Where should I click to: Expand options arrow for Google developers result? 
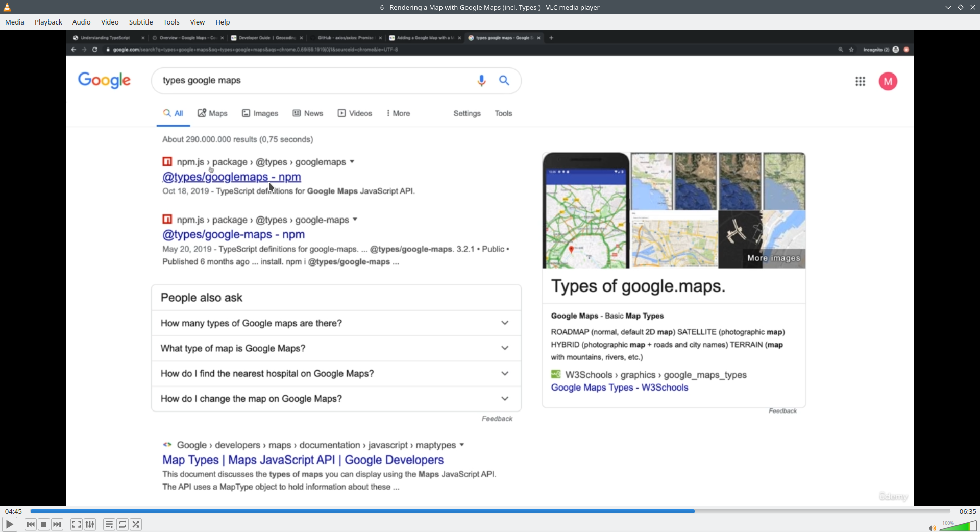coord(462,445)
